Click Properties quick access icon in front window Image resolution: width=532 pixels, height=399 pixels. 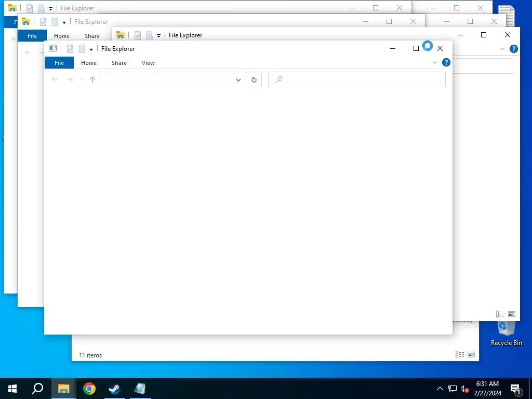tap(70, 49)
